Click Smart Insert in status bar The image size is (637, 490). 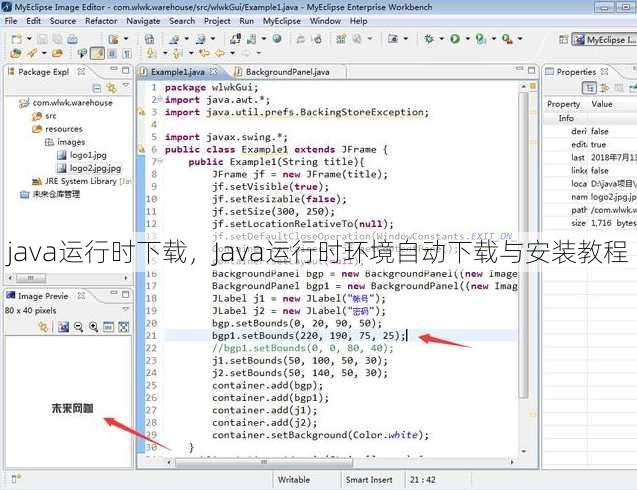[x=369, y=480]
